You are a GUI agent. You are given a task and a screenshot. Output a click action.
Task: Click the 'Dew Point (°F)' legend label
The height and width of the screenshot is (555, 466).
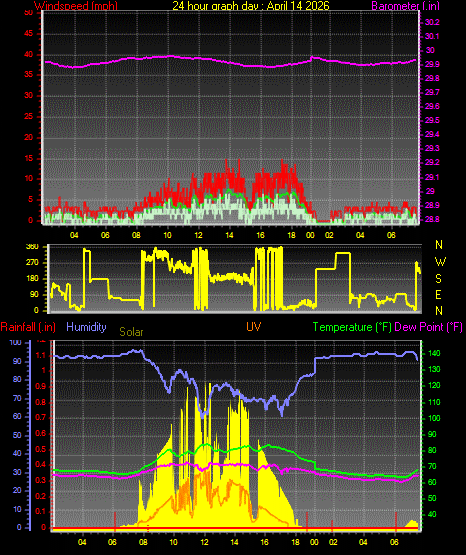[x=428, y=327]
